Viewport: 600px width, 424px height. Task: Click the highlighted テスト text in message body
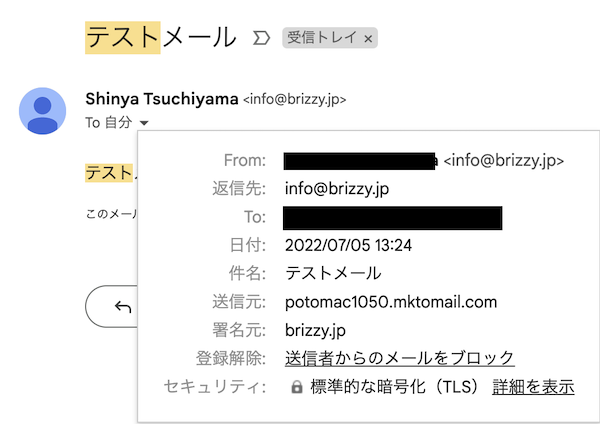coord(109,173)
